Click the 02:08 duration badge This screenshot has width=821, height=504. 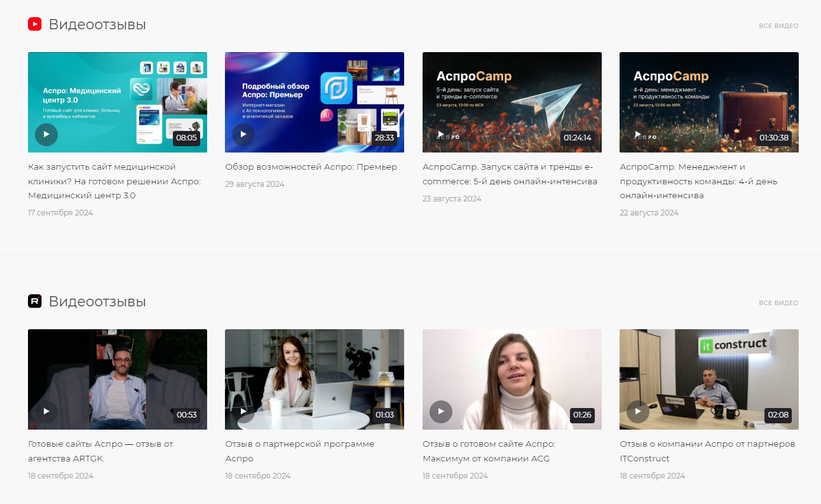778,415
